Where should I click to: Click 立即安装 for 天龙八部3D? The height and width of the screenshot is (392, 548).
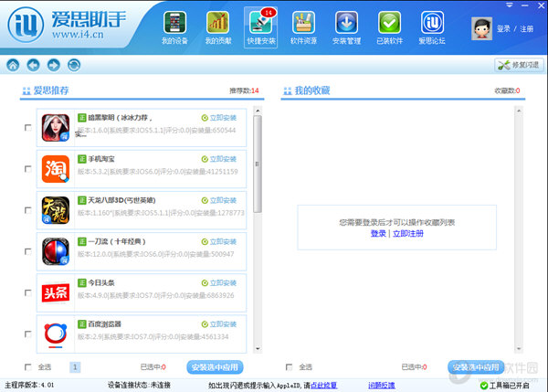(x=219, y=200)
